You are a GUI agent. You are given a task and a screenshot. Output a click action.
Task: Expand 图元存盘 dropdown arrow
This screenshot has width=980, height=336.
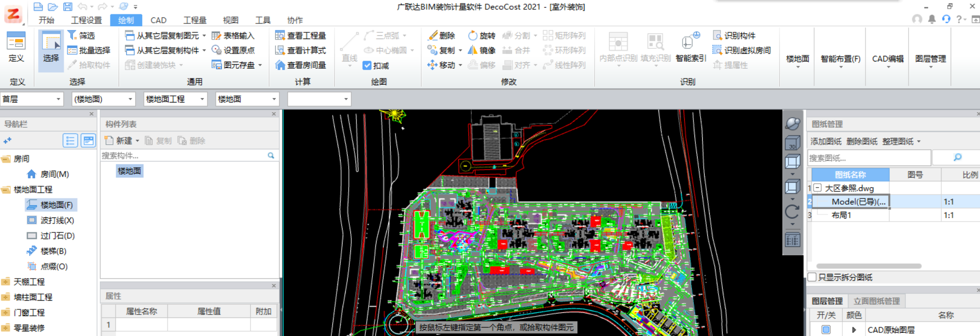pyautogui.click(x=260, y=65)
